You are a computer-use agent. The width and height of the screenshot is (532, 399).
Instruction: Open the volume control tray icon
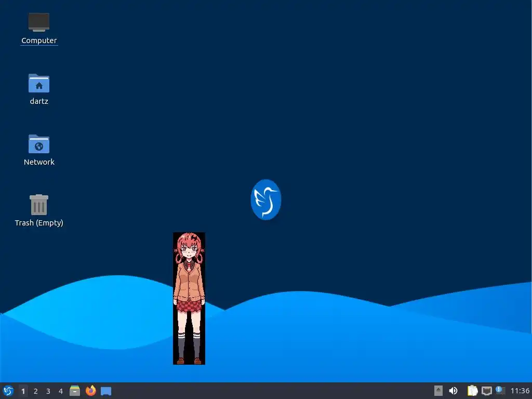(453, 391)
